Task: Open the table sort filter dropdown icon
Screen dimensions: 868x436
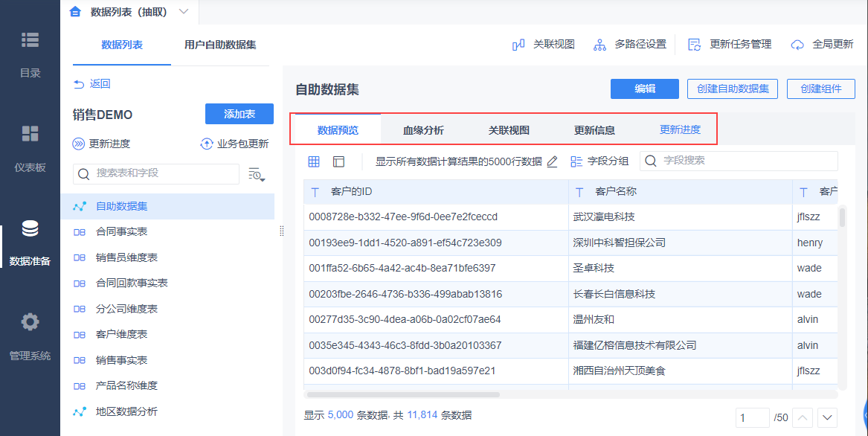Action: [x=257, y=174]
